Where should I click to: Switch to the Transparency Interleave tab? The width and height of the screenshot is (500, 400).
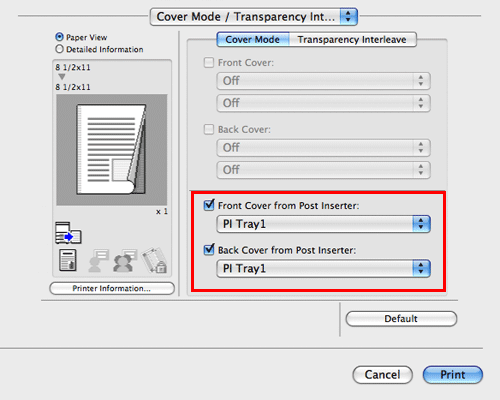click(352, 39)
